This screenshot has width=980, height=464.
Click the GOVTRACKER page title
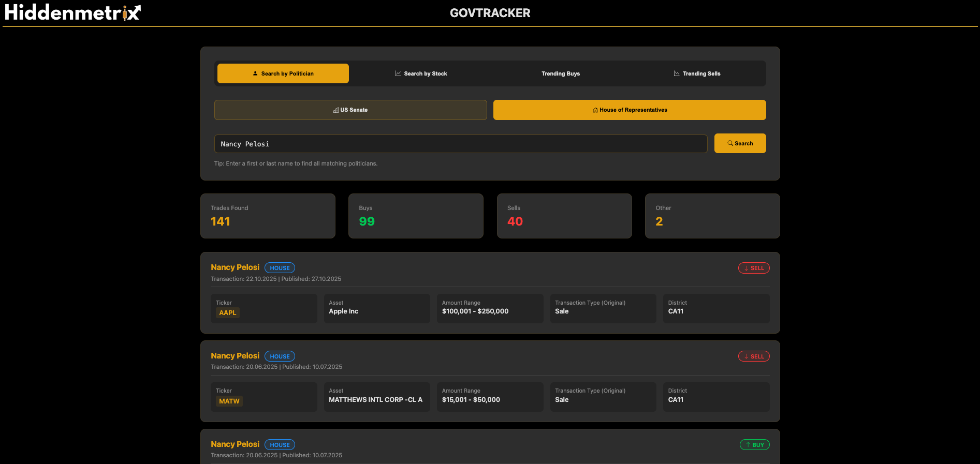(490, 13)
